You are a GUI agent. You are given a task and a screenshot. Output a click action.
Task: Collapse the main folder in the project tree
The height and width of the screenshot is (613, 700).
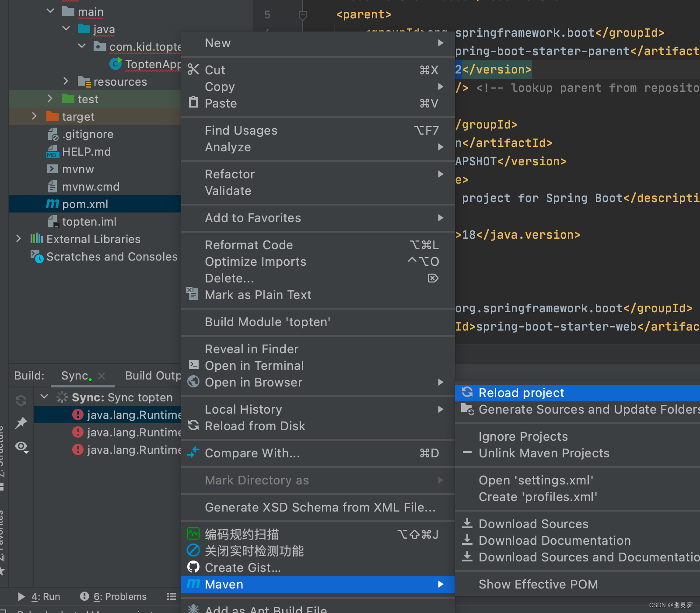click(x=50, y=11)
